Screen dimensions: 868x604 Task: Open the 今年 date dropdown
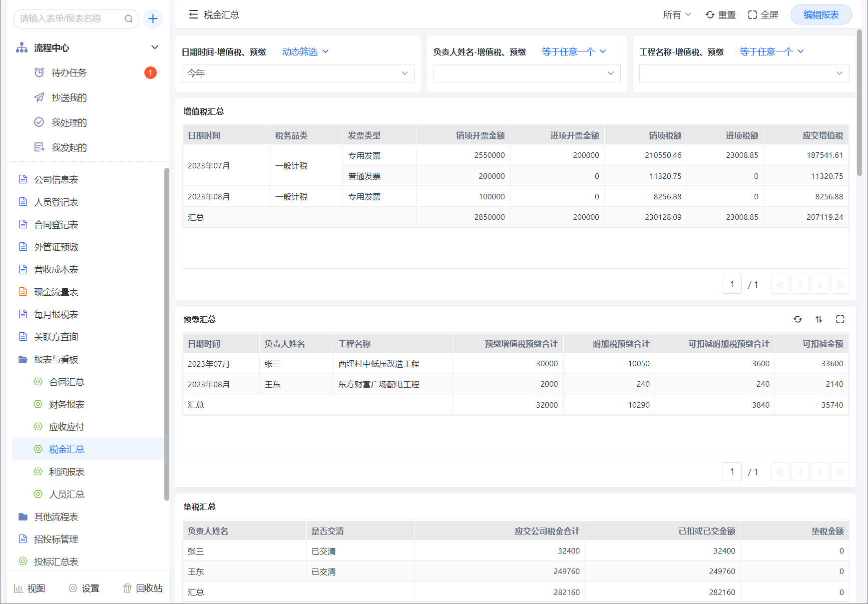pos(298,73)
